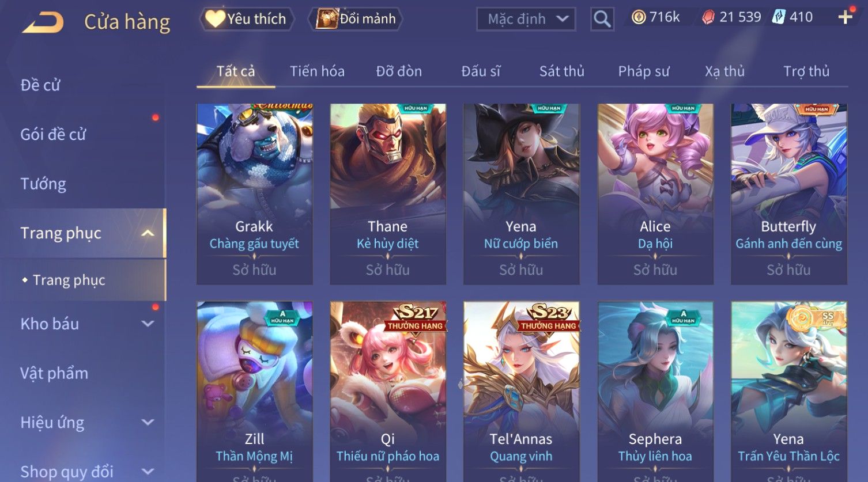Switch to the Pháp sư tab

(x=644, y=71)
